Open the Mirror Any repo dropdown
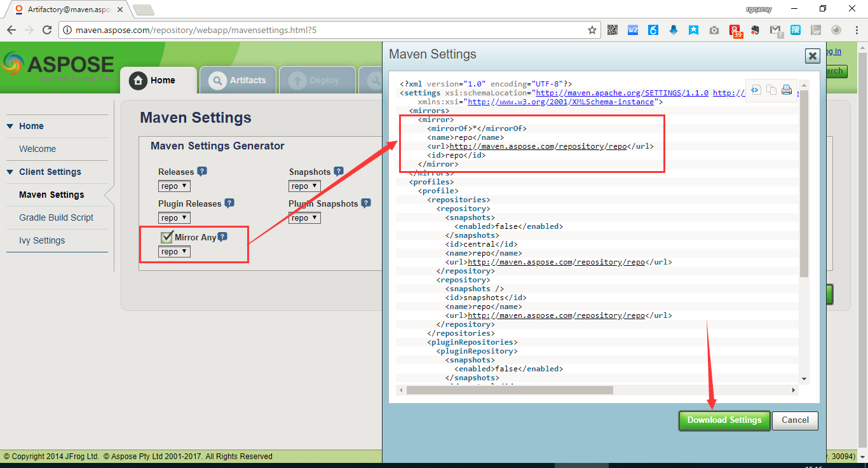 tap(174, 251)
